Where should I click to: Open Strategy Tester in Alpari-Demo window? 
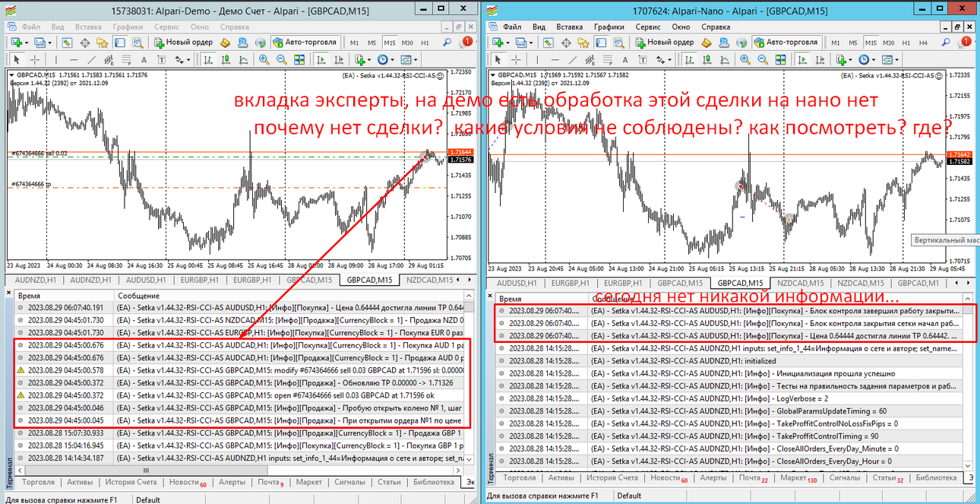(137, 42)
